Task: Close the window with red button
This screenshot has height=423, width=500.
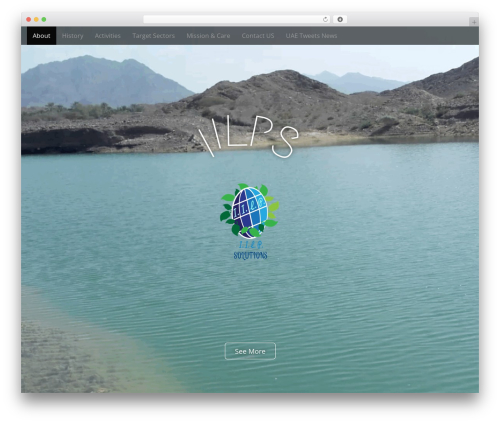Action: click(x=29, y=19)
